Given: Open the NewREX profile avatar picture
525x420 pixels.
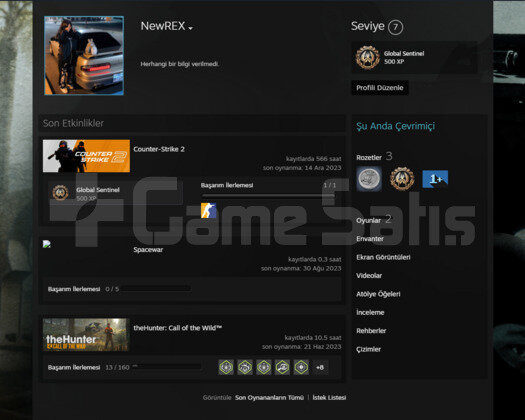Looking at the screenshot, I should 84,56.
